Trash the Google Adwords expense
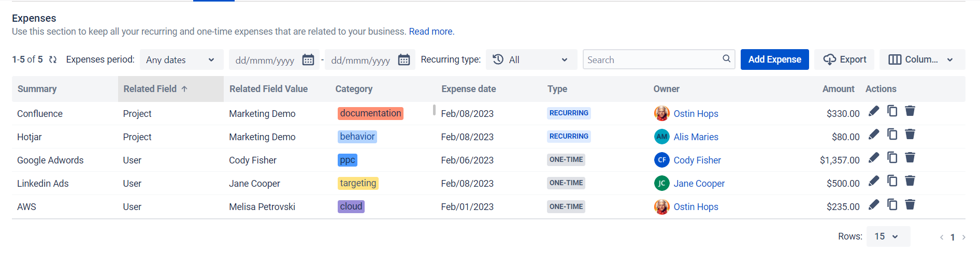 910,158
